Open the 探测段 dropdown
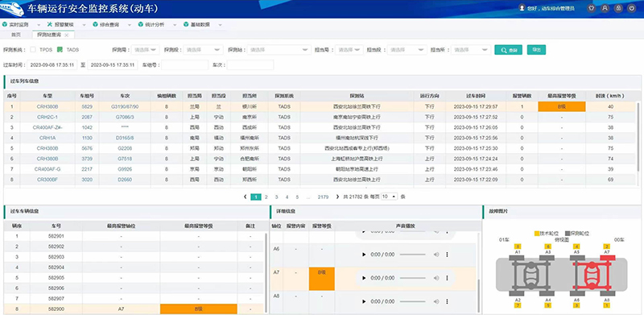This screenshot has height=315, width=644. click(x=203, y=50)
